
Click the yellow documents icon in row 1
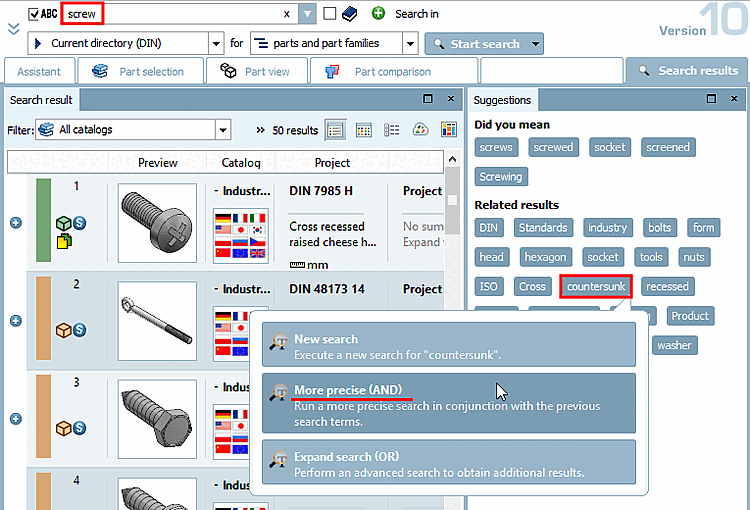tap(64, 241)
